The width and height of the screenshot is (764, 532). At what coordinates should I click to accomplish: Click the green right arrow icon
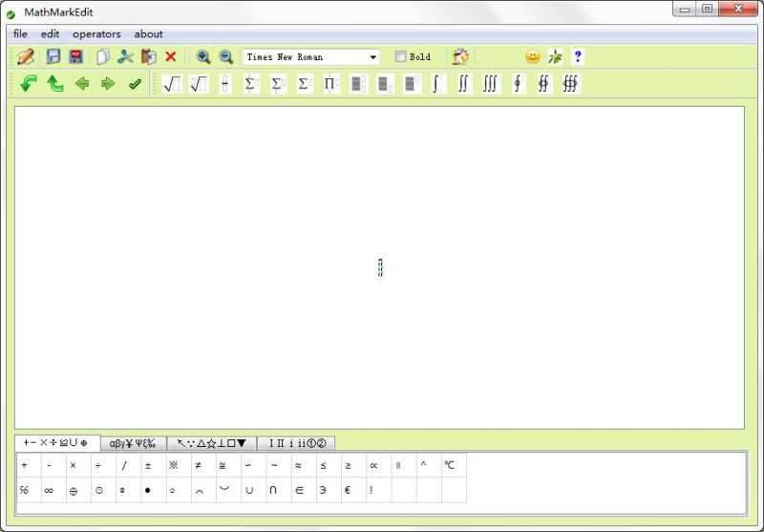point(108,84)
